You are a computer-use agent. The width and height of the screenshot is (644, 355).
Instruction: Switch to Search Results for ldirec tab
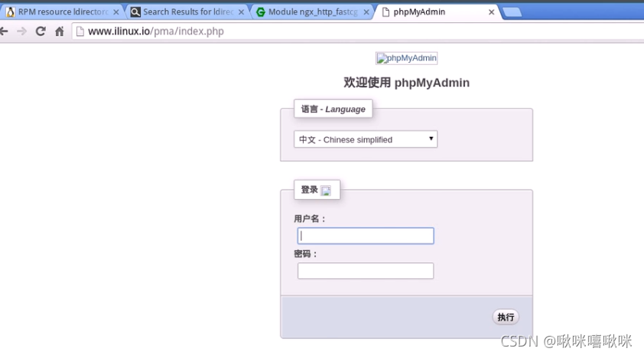(188, 12)
